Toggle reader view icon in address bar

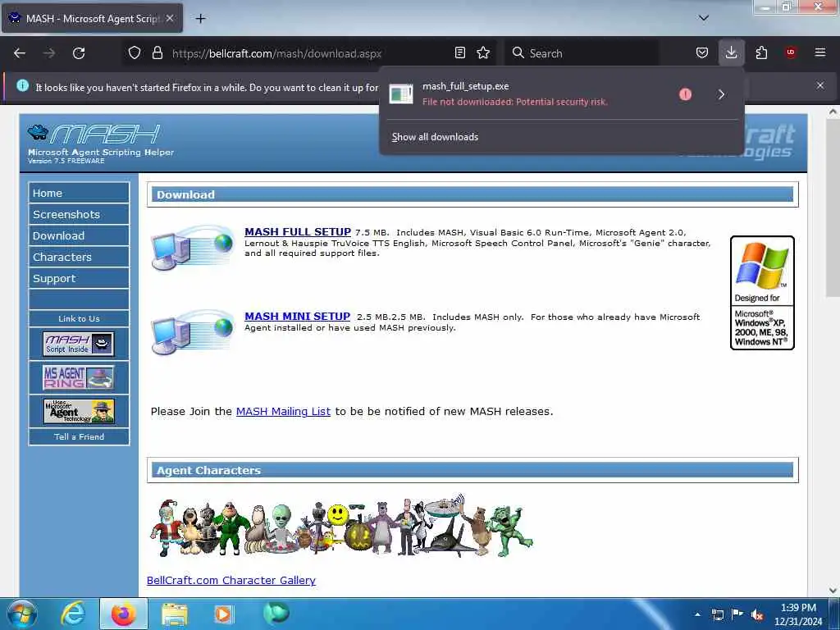459,52
